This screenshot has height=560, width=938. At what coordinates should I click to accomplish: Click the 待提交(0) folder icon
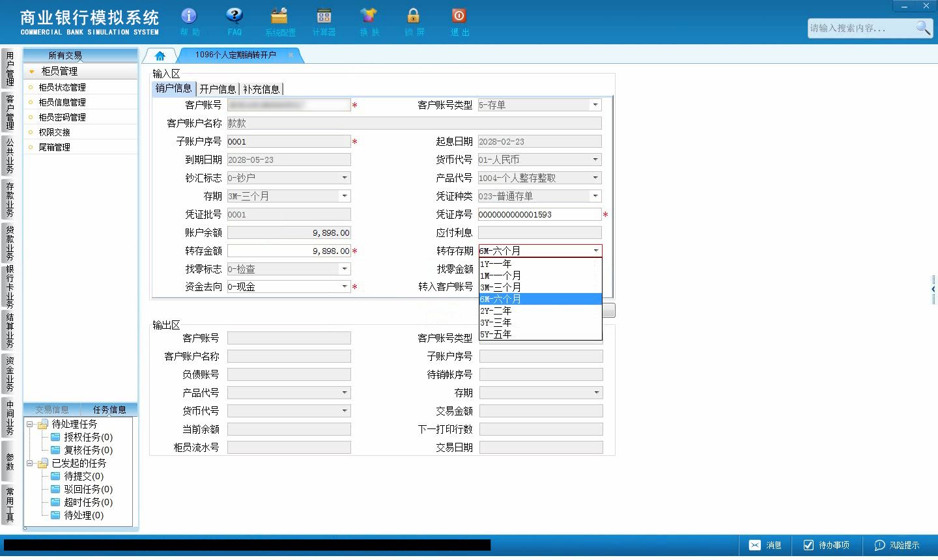point(56,476)
